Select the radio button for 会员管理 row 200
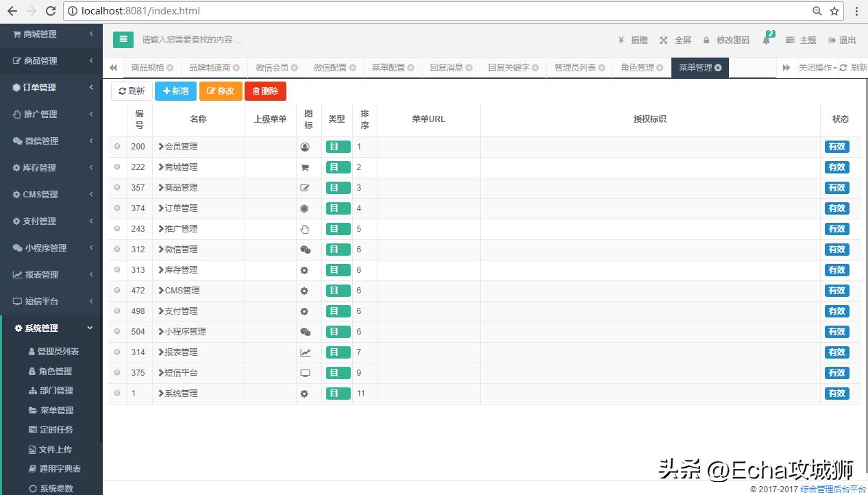Image resolution: width=868 pixels, height=495 pixels. (x=116, y=146)
